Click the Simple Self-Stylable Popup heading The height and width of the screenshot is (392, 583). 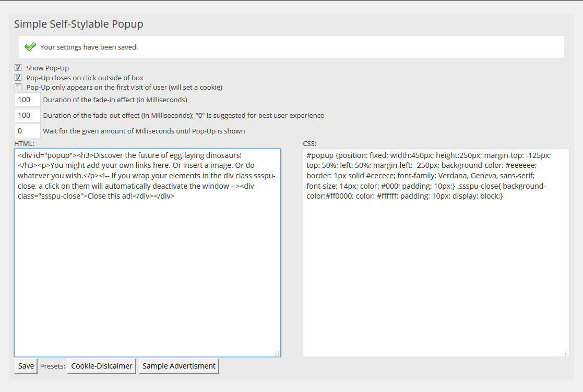click(x=78, y=24)
